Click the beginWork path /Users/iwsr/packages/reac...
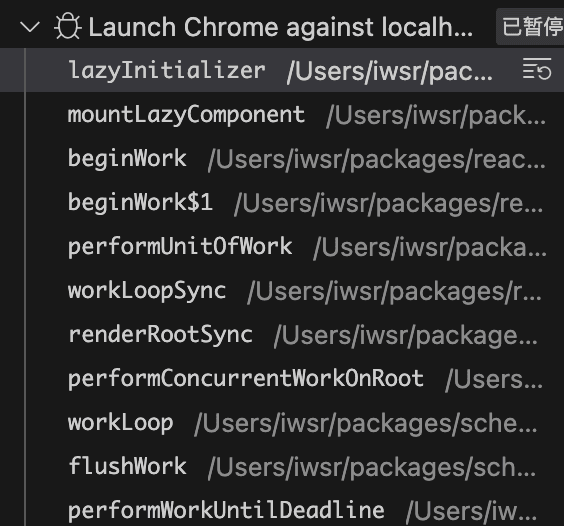 [377, 160]
